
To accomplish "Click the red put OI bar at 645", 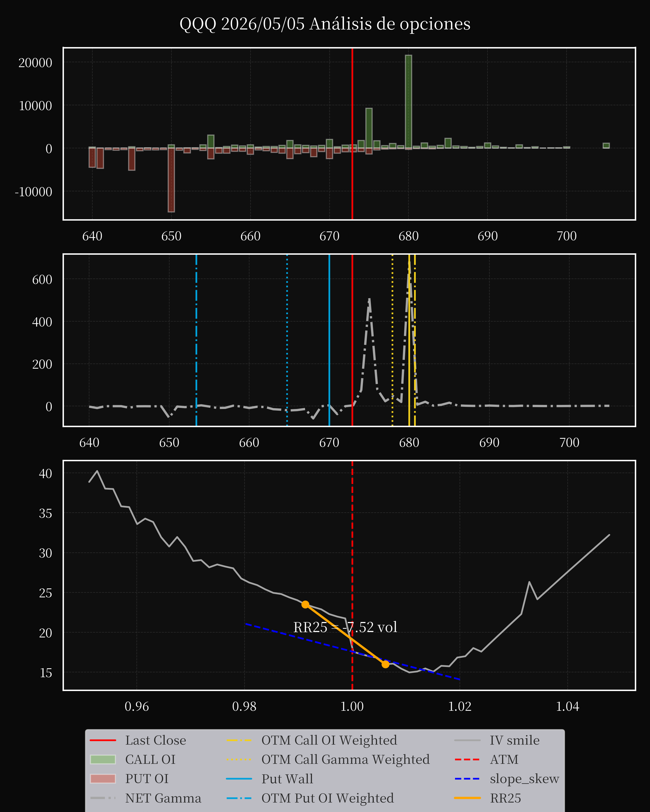I will tap(132, 159).
